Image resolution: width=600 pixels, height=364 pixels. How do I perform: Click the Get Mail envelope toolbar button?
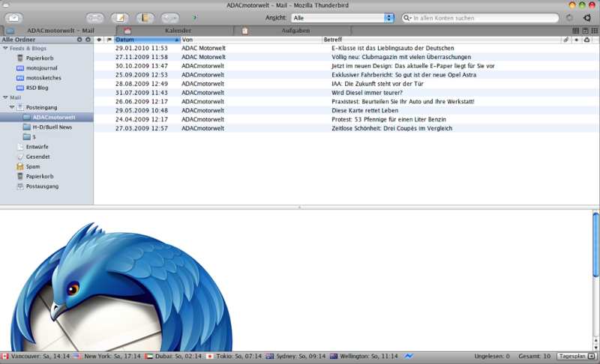coord(13,17)
